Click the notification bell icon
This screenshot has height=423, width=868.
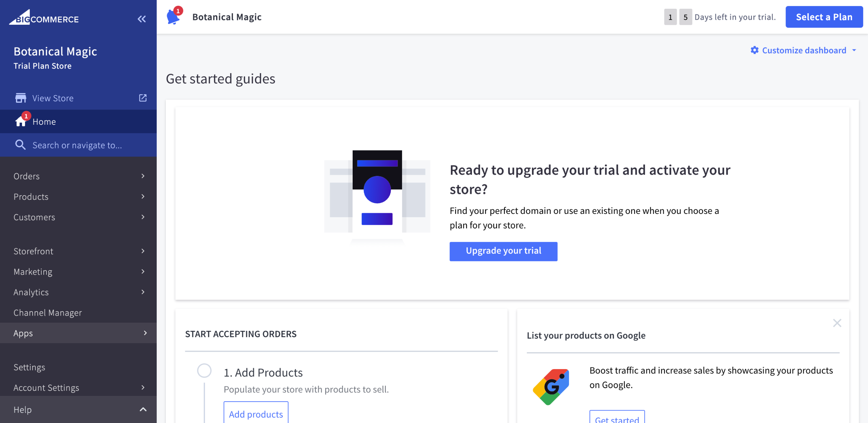[173, 17]
